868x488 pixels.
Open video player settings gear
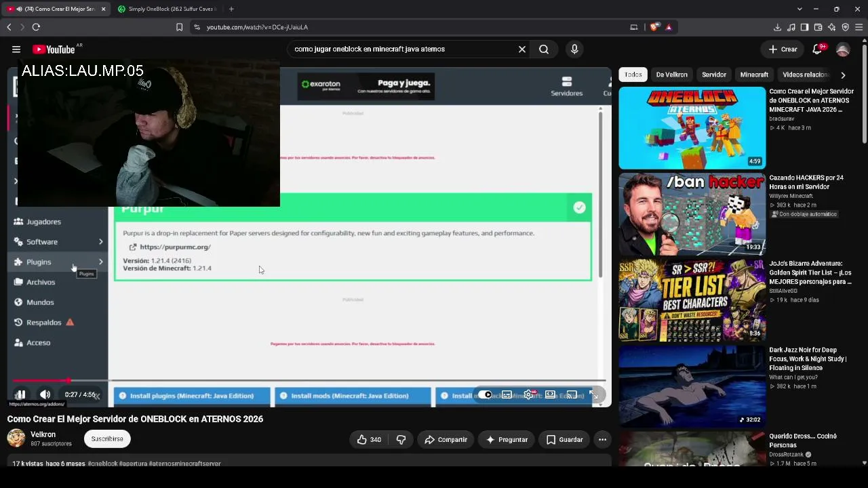click(529, 394)
